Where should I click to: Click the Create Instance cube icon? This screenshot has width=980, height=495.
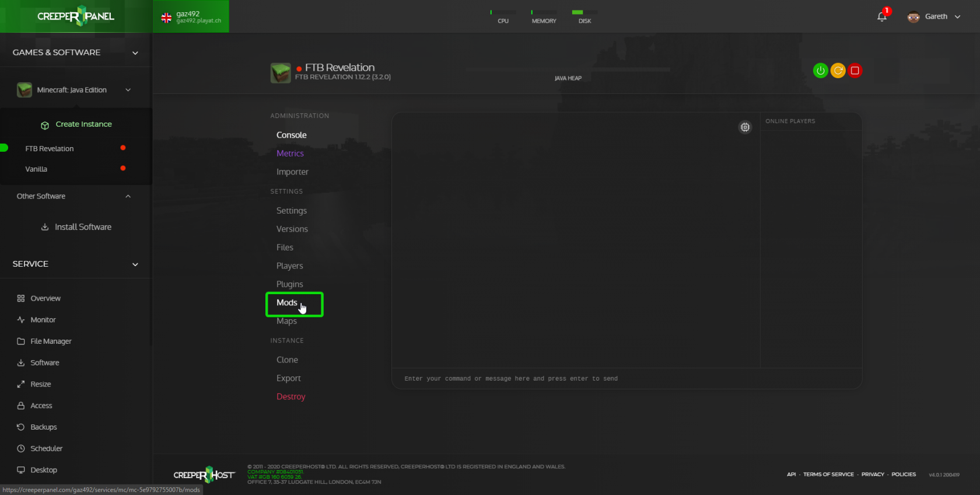[x=45, y=125]
